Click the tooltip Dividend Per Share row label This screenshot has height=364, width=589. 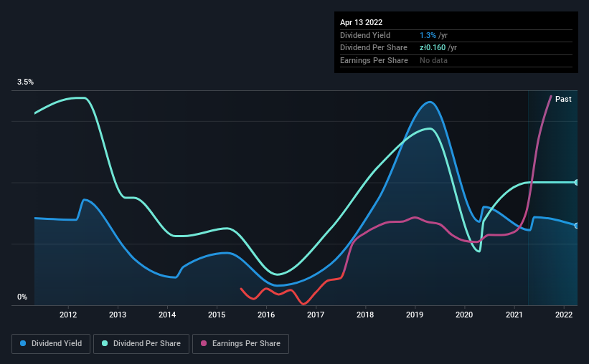pos(373,48)
